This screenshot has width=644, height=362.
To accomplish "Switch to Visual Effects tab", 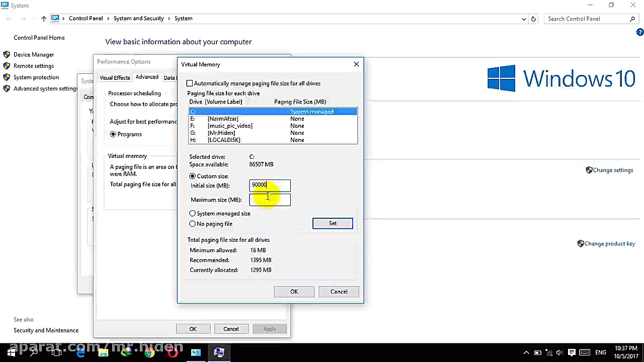I will (x=115, y=77).
